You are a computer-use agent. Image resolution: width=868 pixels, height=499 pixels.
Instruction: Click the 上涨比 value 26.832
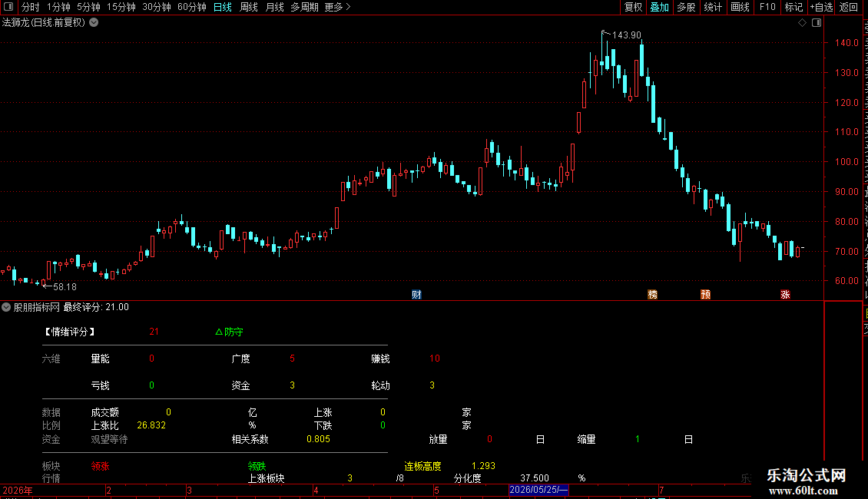click(151, 425)
